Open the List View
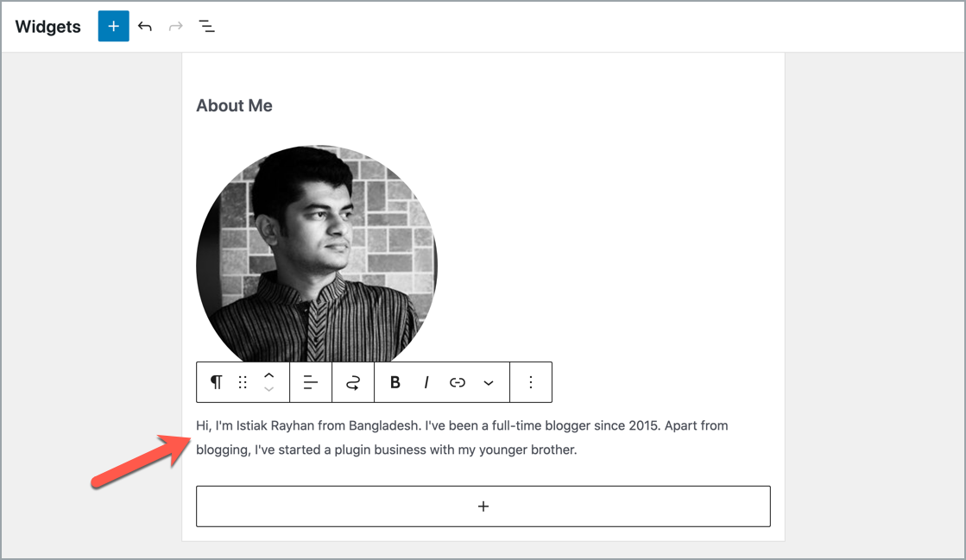 pyautogui.click(x=206, y=26)
